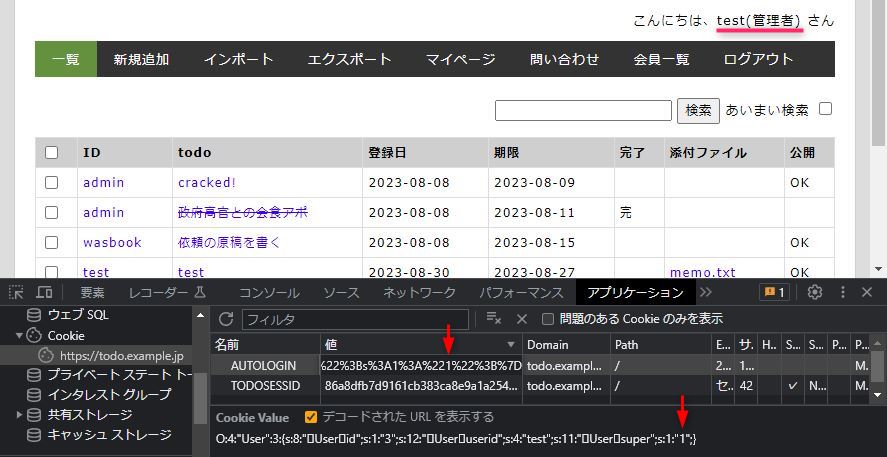Open DevTools settings gear
887x457 pixels.
(815, 292)
